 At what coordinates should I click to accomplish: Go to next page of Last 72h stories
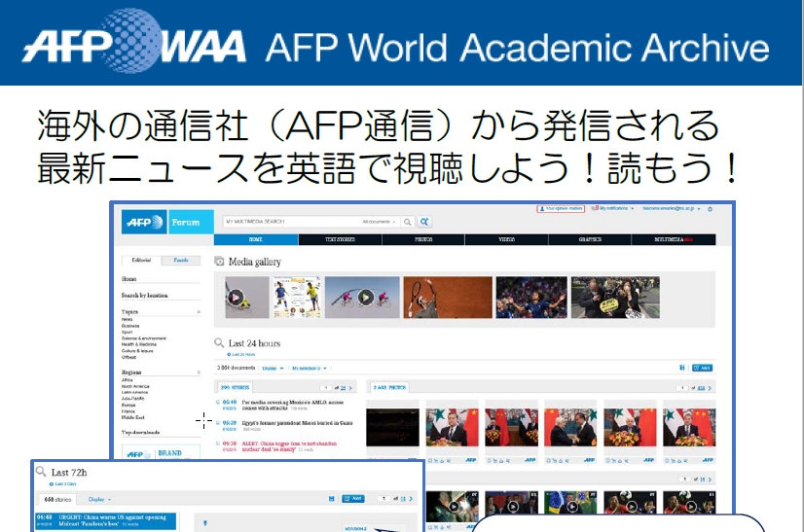click(411, 498)
